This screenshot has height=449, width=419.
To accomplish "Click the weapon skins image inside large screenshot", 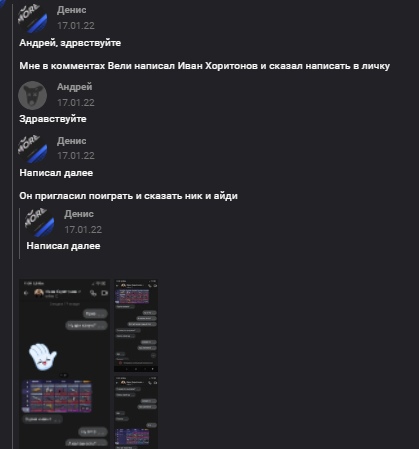I will (x=57, y=396).
